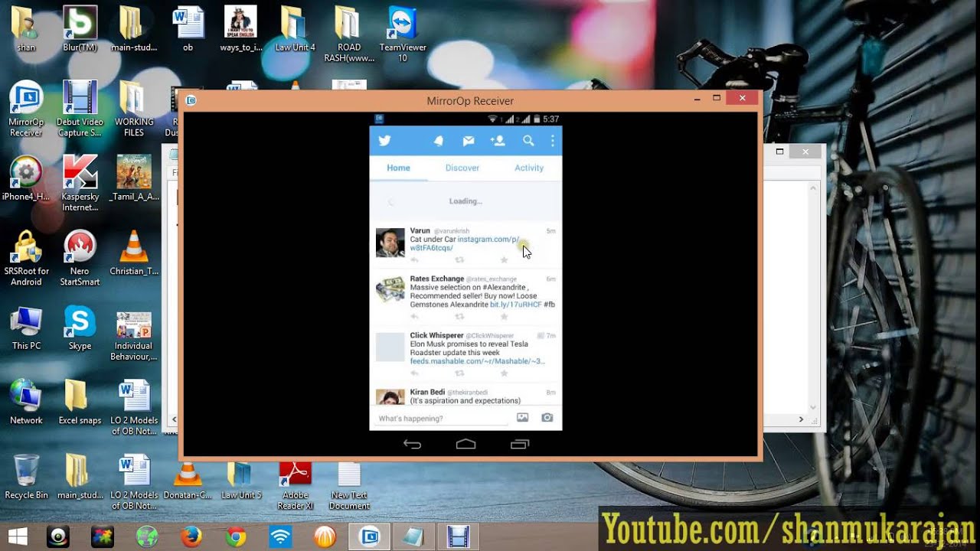This screenshot has width=980, height=551.
Task: Switch to the Discover tab
Action: (462, 168)
